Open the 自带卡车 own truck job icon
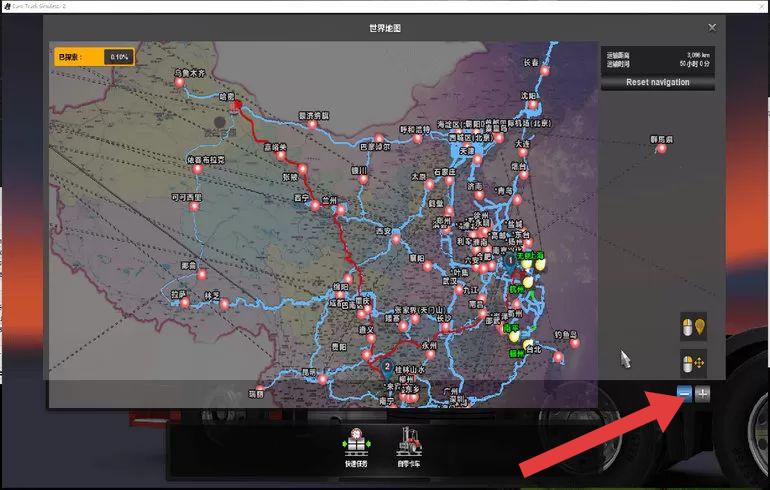Screen dimensions: 770x490 tap(409, 447)
